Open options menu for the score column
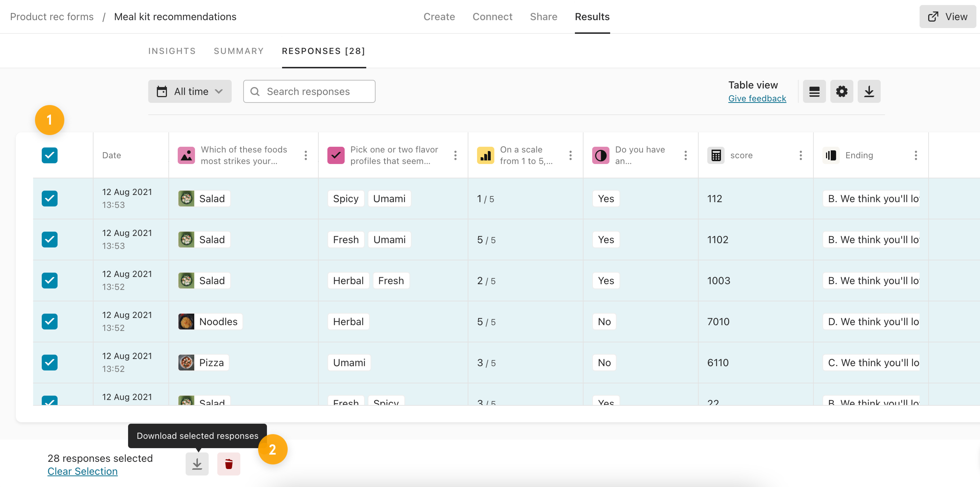Screen dimensions: 980x487 801,155
